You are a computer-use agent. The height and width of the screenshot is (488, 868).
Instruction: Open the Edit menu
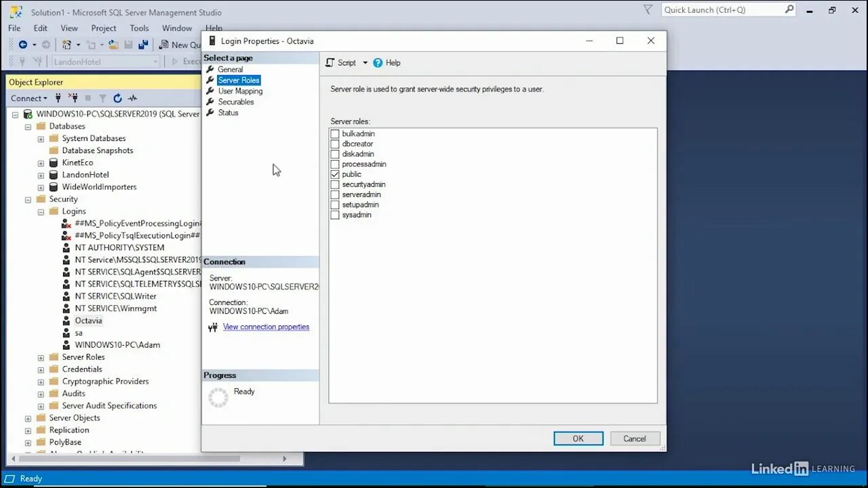(41, 28)
